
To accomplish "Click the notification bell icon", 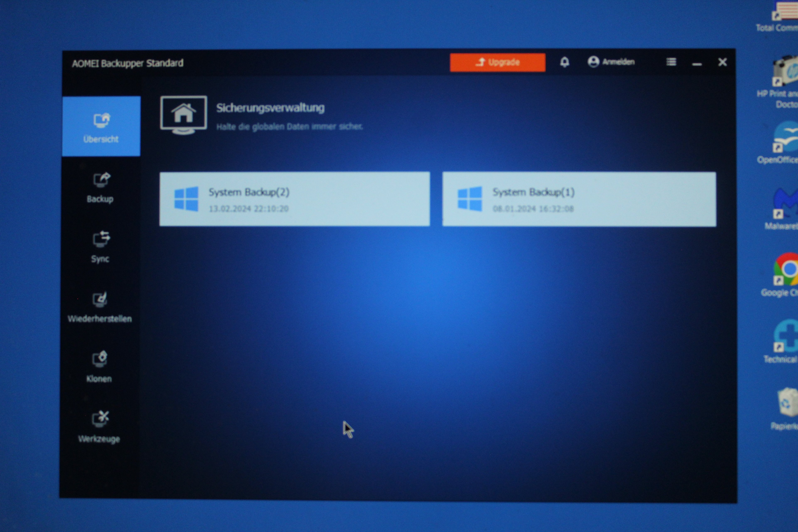I will 564,62.
